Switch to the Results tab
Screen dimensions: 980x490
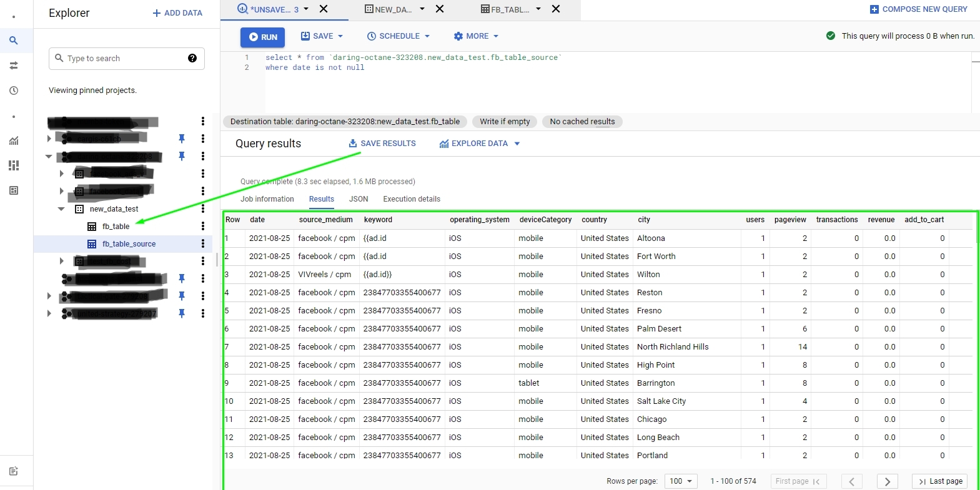[x=322, y=199]
